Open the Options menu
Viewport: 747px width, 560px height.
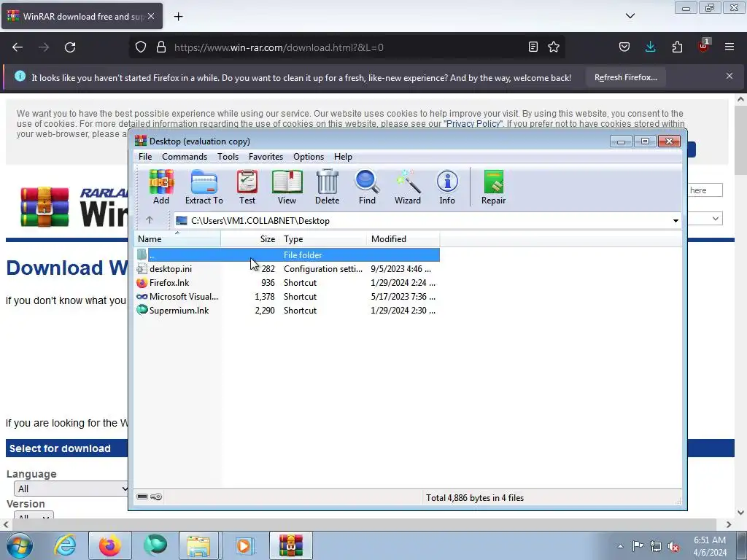(309, 157)
